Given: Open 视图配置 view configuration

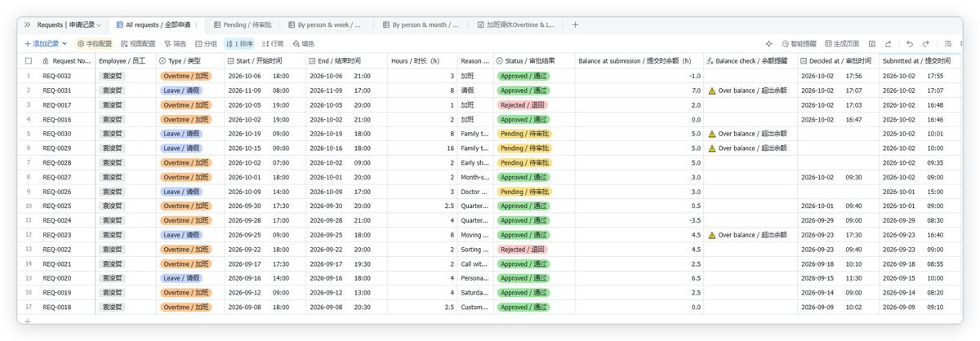Looking at the screenshot, I should tap(138, 44).
